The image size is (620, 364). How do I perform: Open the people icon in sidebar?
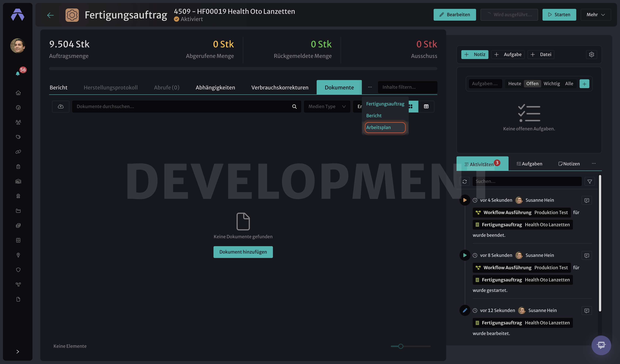pyautogui.click(x=18, y=122)
